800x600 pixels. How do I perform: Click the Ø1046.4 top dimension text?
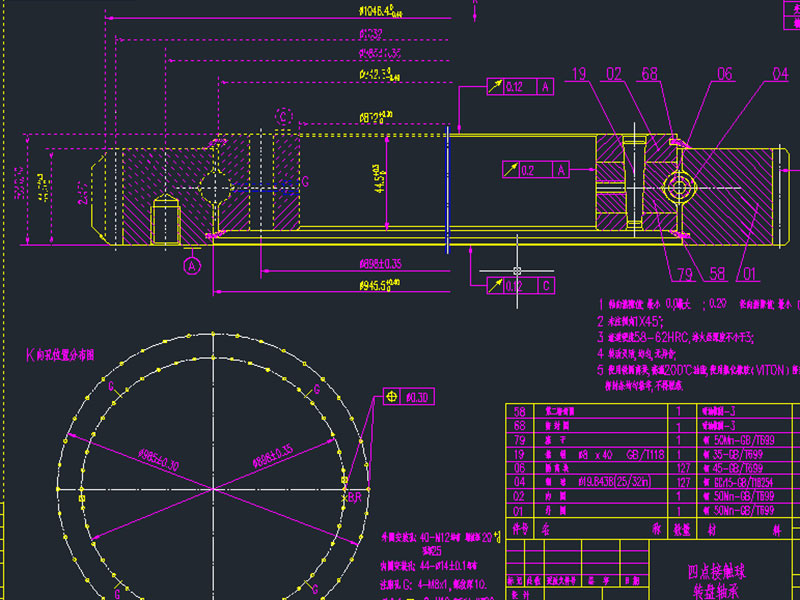pyautogui.click(x=380, y=13)
